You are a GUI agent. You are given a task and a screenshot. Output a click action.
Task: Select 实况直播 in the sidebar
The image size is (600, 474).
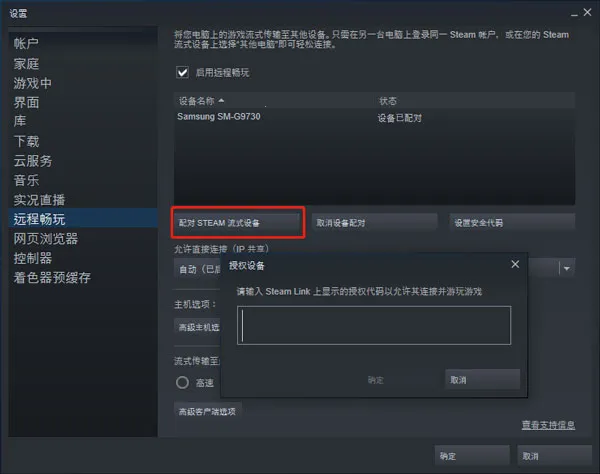pos(39,200)
